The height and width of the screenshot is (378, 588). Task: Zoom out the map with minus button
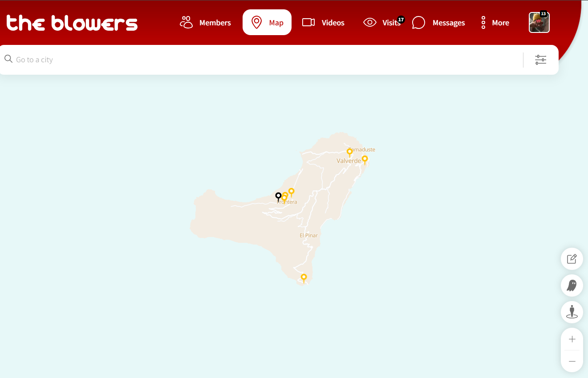pyautogui.click(x=572, y=361)
